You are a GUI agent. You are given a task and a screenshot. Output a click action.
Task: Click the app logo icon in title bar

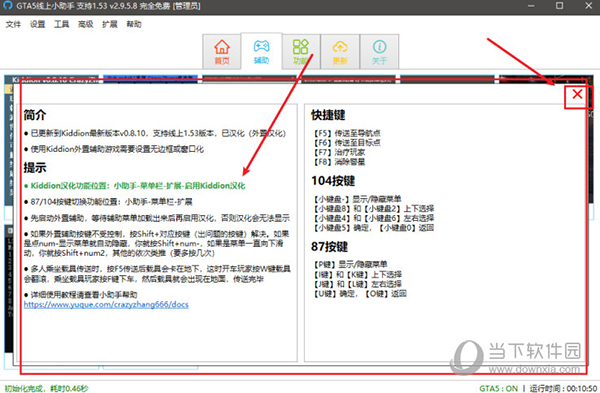point(7,6)
